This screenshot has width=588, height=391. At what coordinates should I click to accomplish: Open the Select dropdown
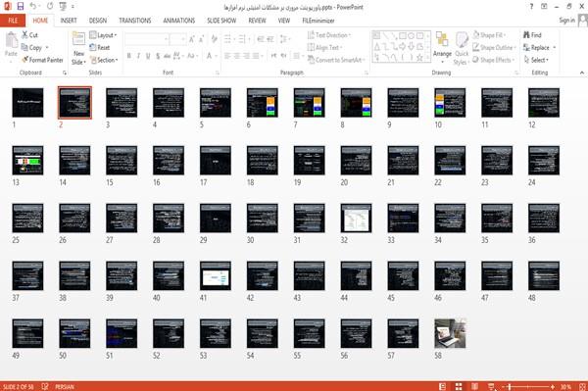click(536, 60)
